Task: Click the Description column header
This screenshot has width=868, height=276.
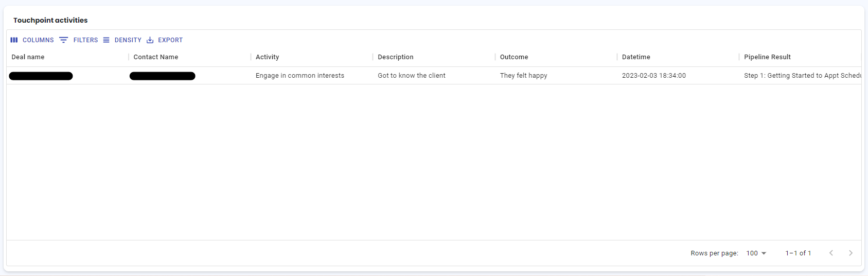Action: (396, 57)
